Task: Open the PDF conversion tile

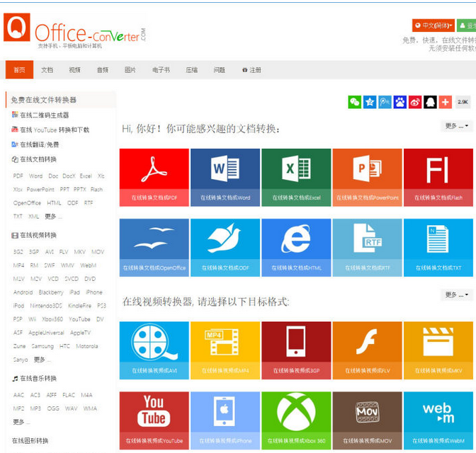Action: point(154,178)
